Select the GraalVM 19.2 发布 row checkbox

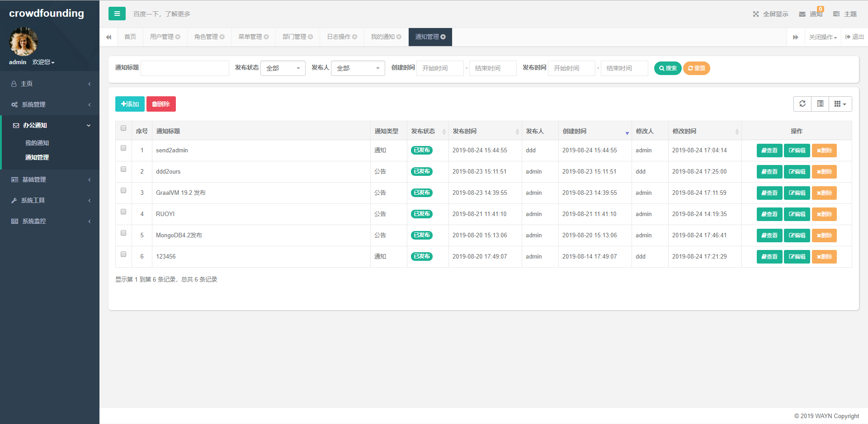(123, 190)
